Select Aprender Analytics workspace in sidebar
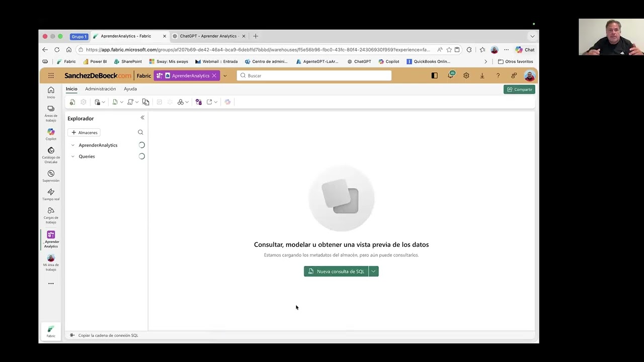The height and width of the screenshot is (362, 644). click(51, 239)
